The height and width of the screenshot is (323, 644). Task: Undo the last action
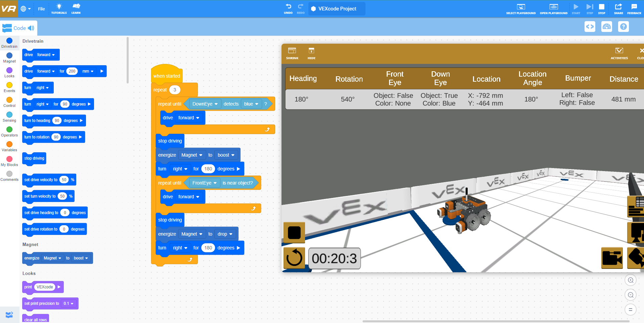click(288, 8)
